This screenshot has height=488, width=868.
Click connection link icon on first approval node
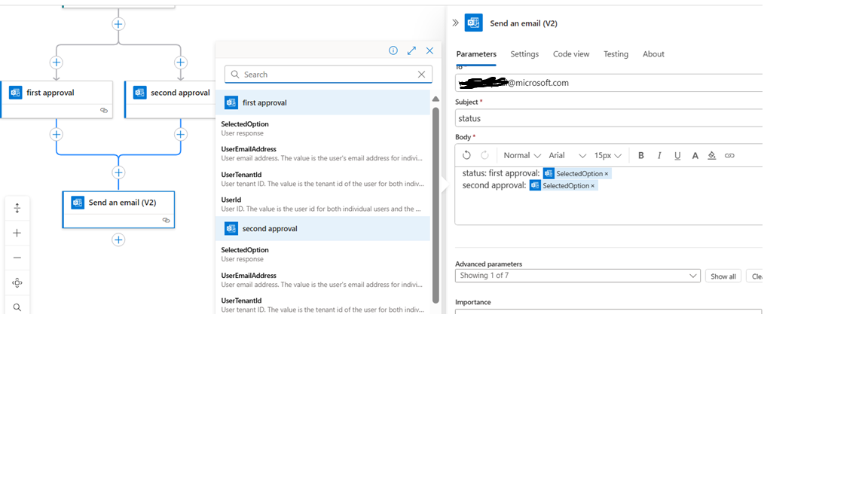click(x=103, y=111)
